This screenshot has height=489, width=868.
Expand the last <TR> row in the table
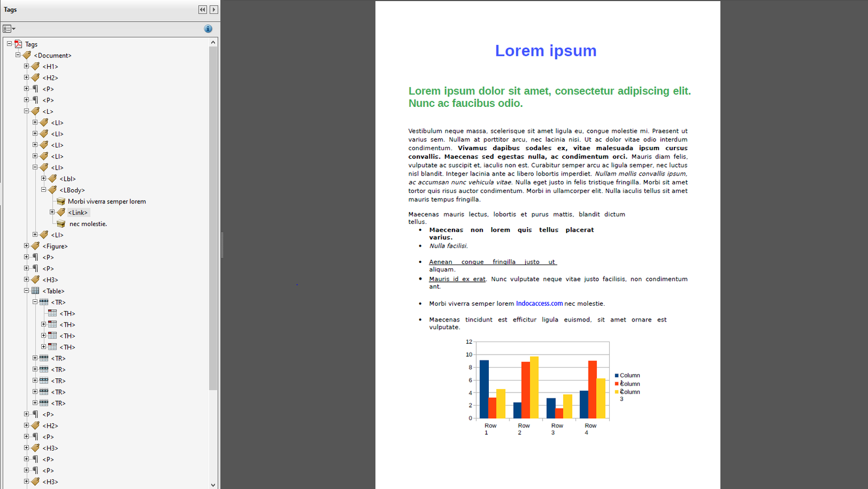click(35, 403)
